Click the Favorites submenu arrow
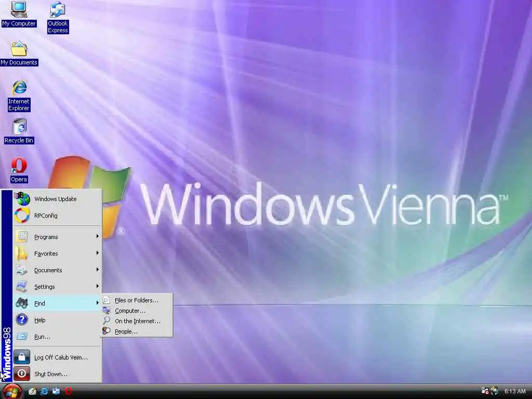532x399 pixels. 97,253
